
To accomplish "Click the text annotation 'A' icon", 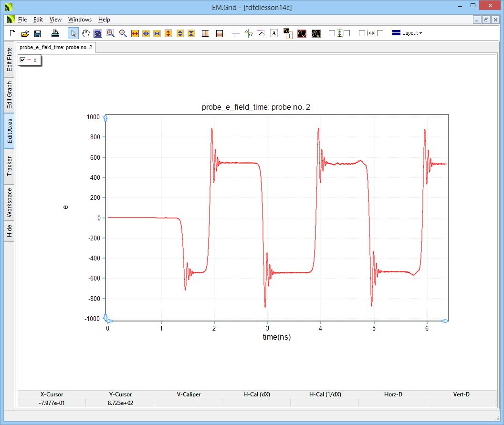I will click(274, 33).
